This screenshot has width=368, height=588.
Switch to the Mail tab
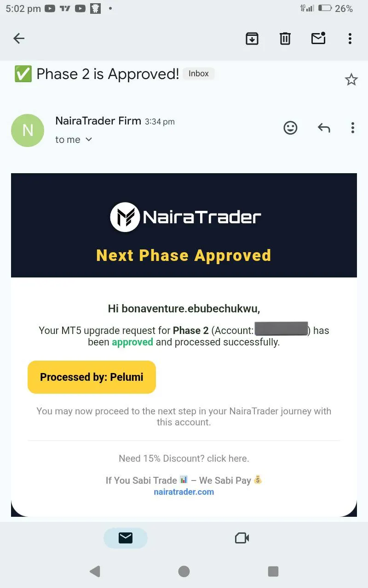pyautogui.click(x=126, y=538)
